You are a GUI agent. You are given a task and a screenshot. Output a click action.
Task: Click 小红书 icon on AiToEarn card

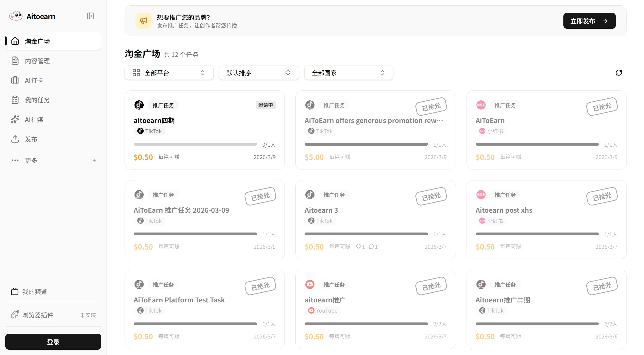pyautogui.click(x=481, y=105)
